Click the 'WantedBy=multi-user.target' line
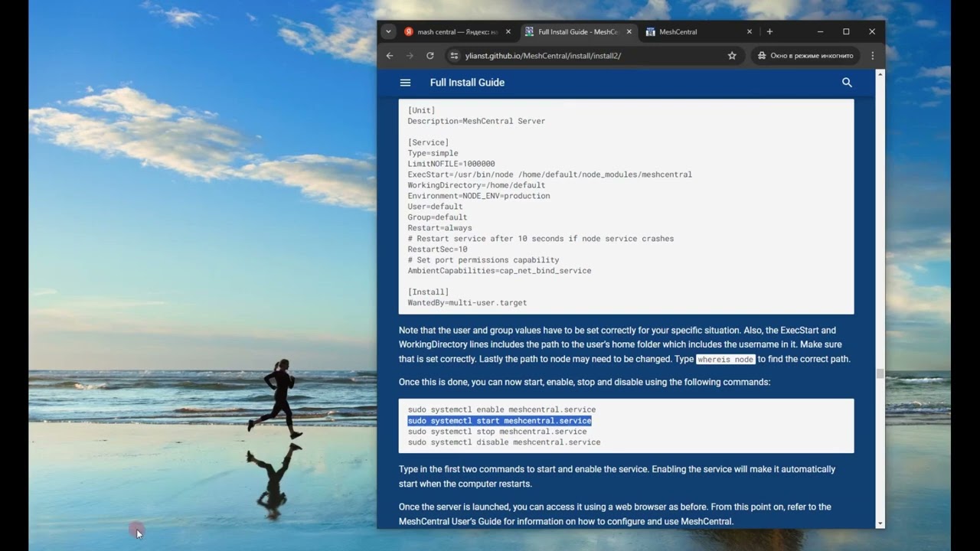This screenshot has width=980, height=551. 467,303
